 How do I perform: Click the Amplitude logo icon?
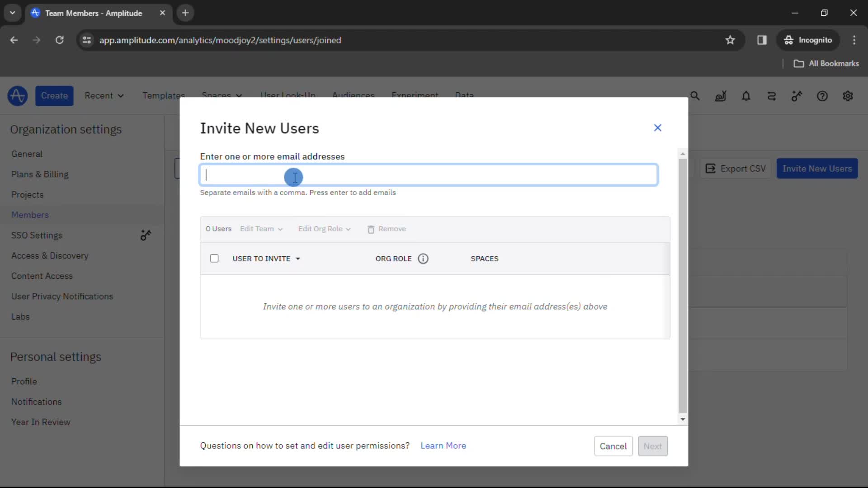[17, 95]
